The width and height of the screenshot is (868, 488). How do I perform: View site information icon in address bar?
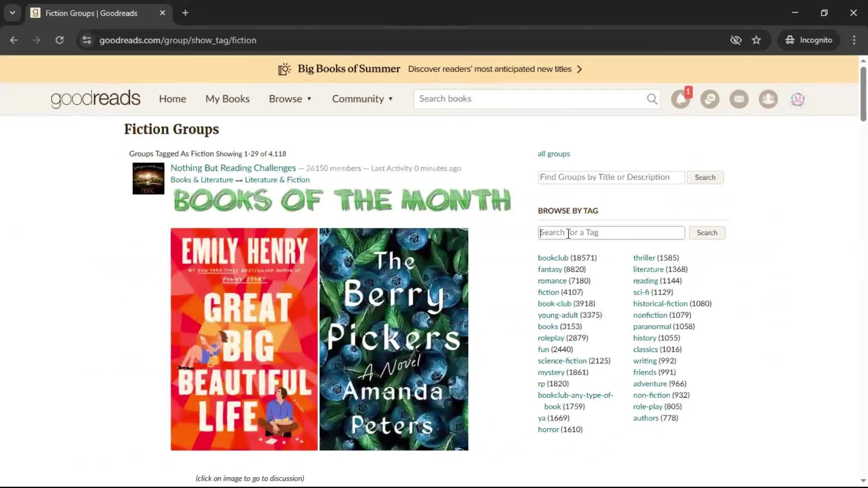87,40
